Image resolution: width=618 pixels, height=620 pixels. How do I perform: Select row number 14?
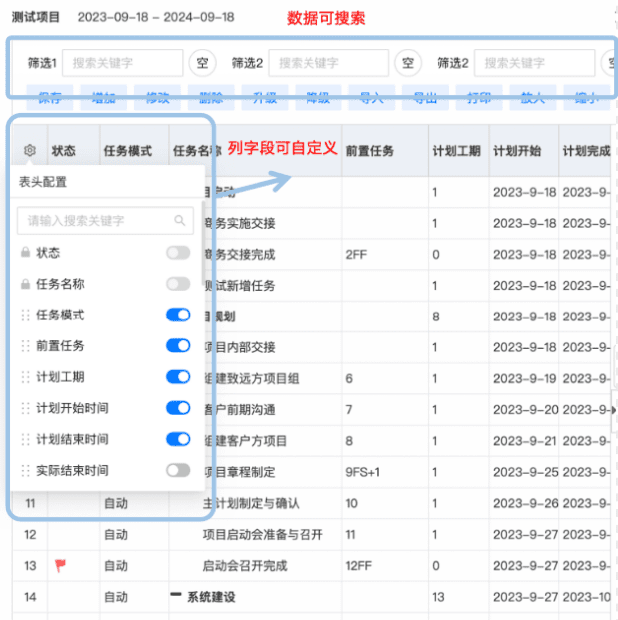[30, 597]
